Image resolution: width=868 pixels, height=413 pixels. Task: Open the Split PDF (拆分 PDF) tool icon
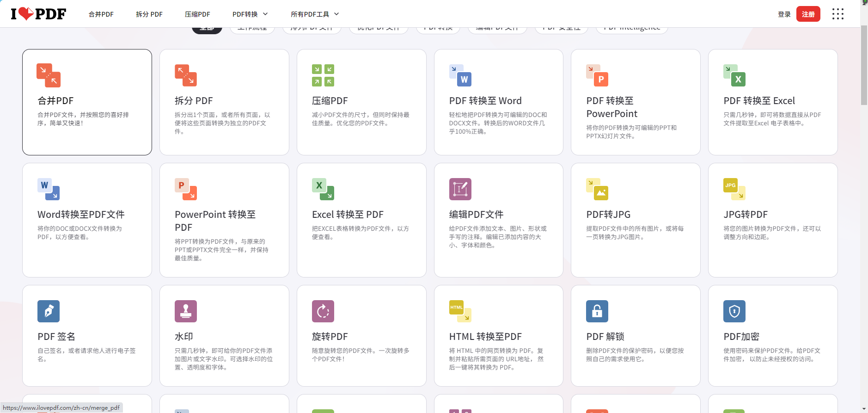point(186,75)
